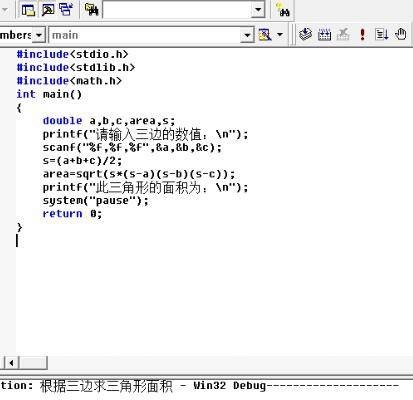Click the printf line with '请输入三边的数值'
This screenshot has height=400, width=413.
(145, 134)
